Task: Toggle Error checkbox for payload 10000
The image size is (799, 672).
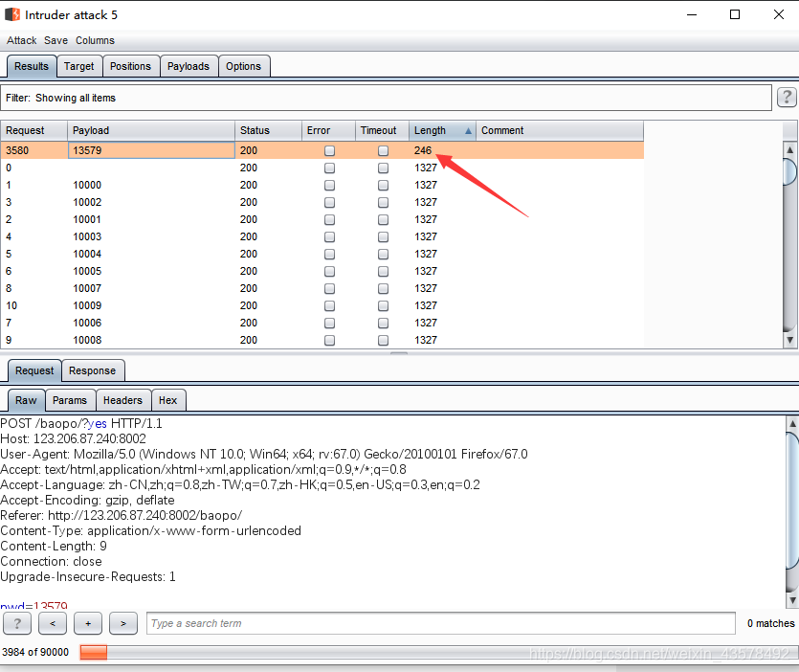Action: (330, 185)
